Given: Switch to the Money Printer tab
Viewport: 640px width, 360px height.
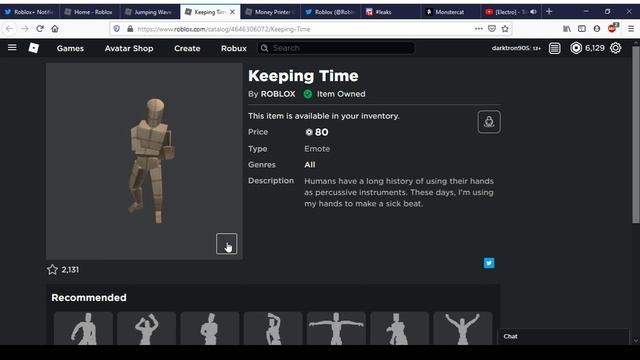Looking at the screenshot, I should pos(270,12).
